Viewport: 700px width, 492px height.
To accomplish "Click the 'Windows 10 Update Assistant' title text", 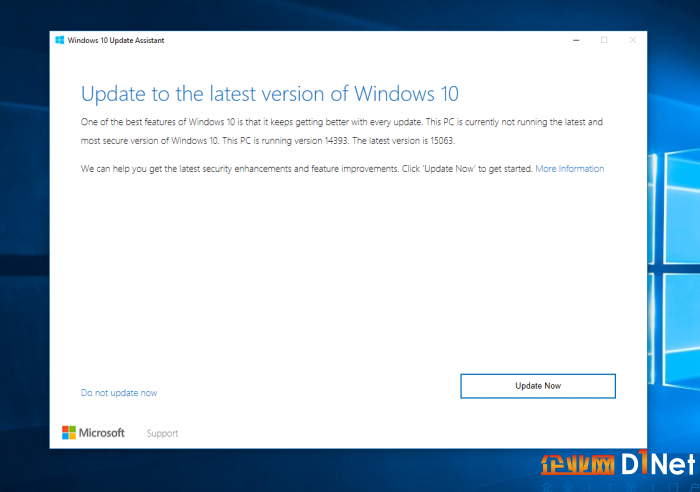I will pyautogui.click(x=116, y=40).
